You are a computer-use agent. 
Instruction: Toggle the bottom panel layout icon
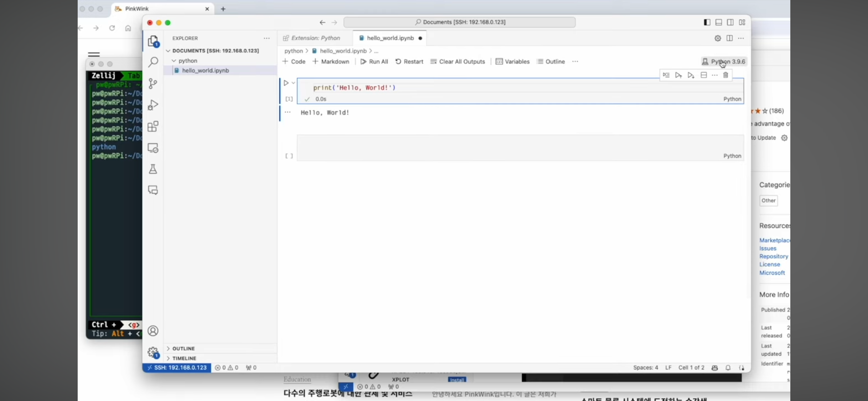719,22
